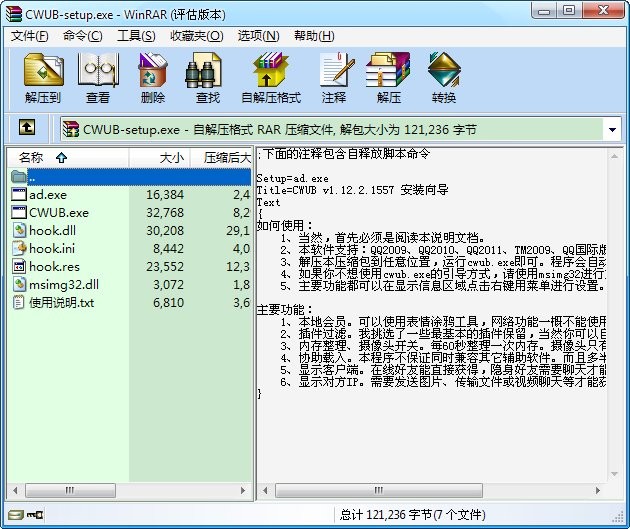Click the 'Setup=ad.exe' comment line
Viewport: 630px width, 529px height.
292,178
